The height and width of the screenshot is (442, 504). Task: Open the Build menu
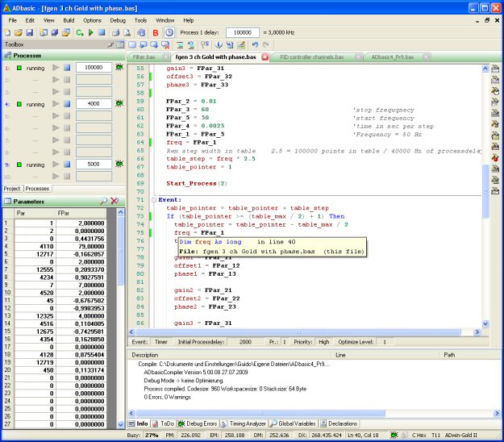pyautogui.click(x=69, y=19)
